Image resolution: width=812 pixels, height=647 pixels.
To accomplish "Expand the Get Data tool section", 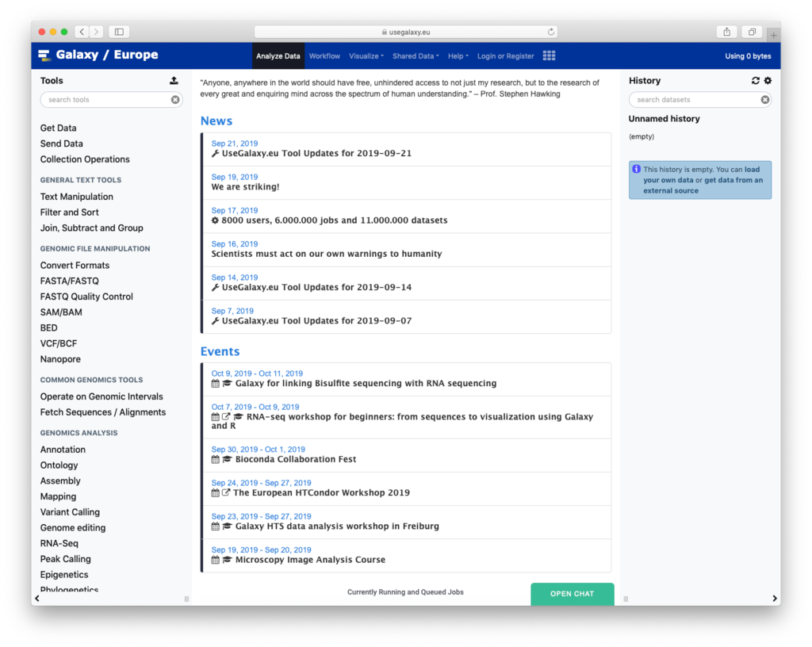I will point(58,128).
